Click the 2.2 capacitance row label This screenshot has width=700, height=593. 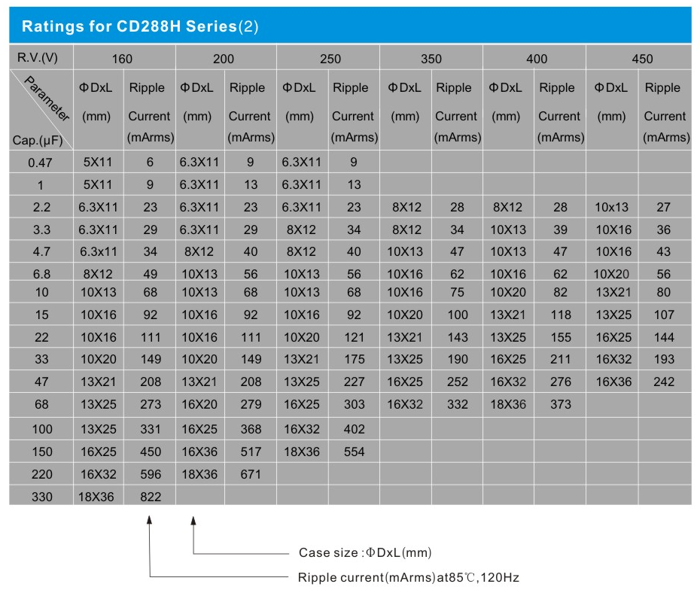(x=41, y=208)
